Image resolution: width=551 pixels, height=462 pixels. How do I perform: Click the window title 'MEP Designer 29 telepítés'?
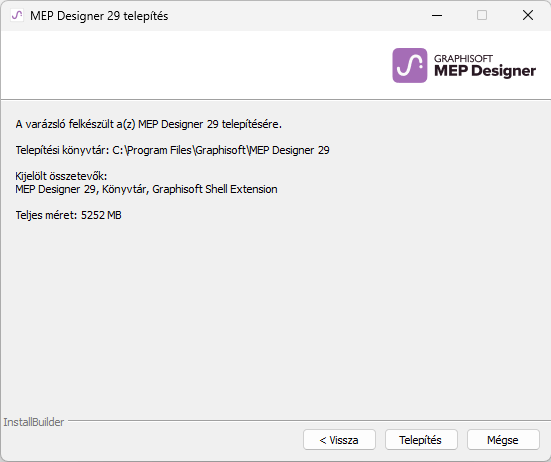click(x=99, y=16)
